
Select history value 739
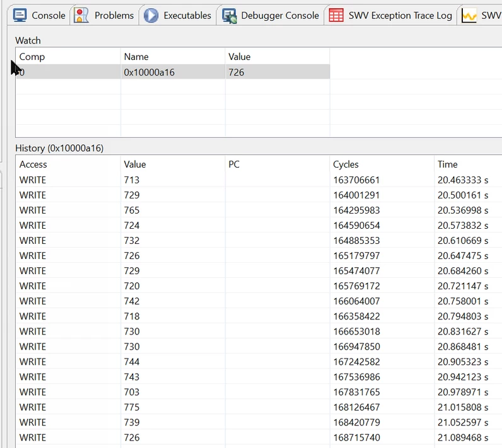click(132, 422)
